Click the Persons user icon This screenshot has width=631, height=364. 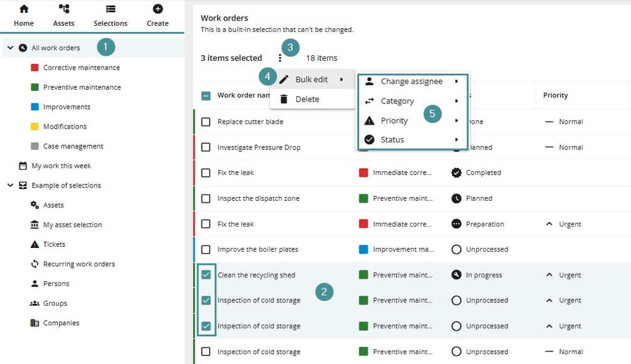tap(35, 284)
